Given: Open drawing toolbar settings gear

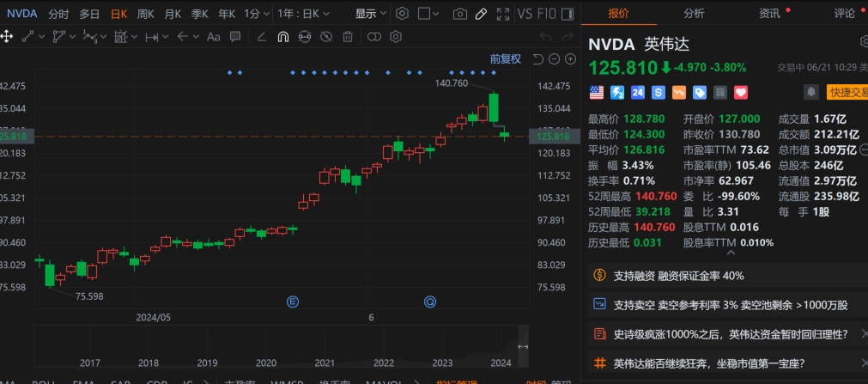Looking at the screenshot, I should (x=395, y=37).
